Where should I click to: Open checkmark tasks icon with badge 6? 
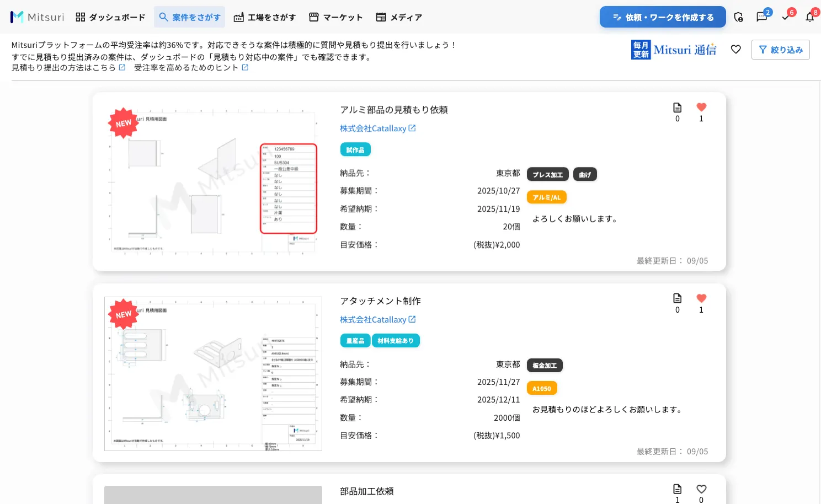click(786, 17)
